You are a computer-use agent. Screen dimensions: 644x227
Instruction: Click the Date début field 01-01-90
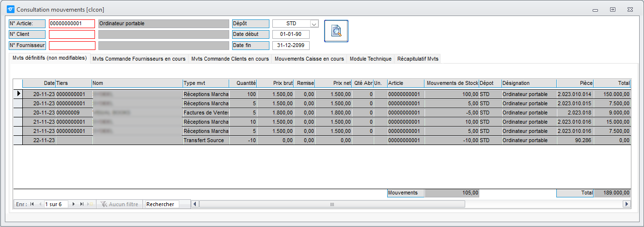291,34
